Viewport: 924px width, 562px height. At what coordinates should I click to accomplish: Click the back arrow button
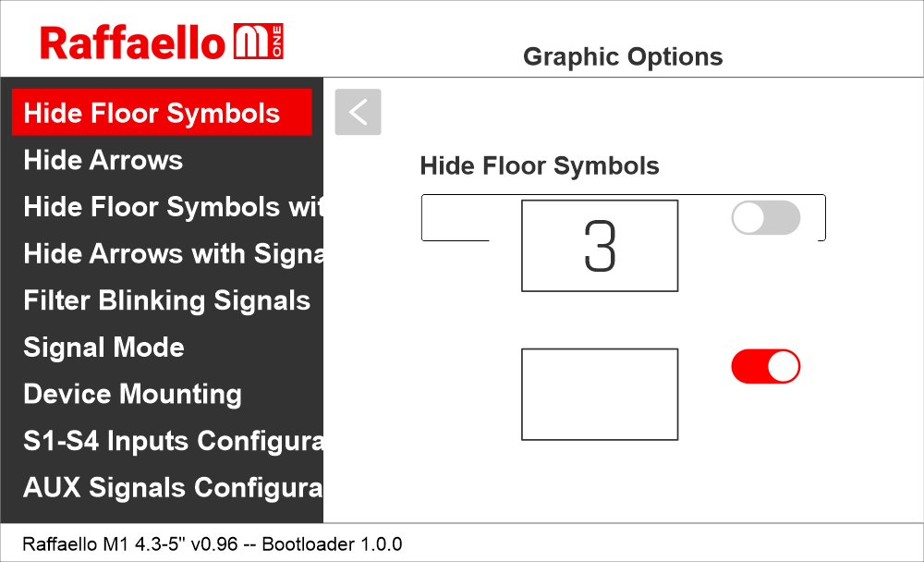coord(358,112)
